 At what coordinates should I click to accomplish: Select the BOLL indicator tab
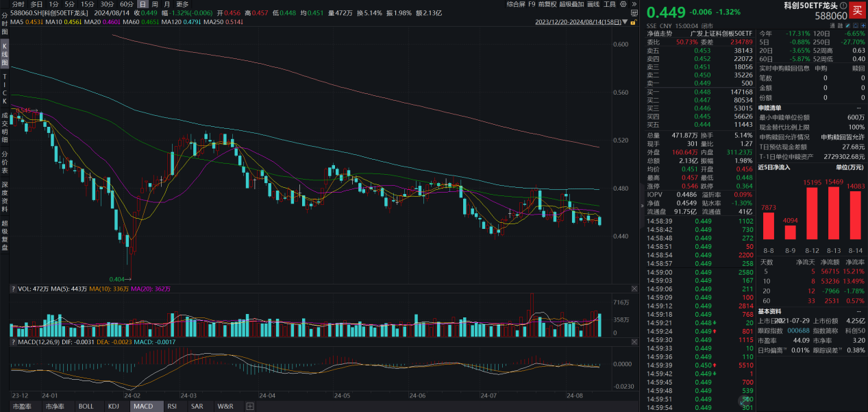(86, 407)
